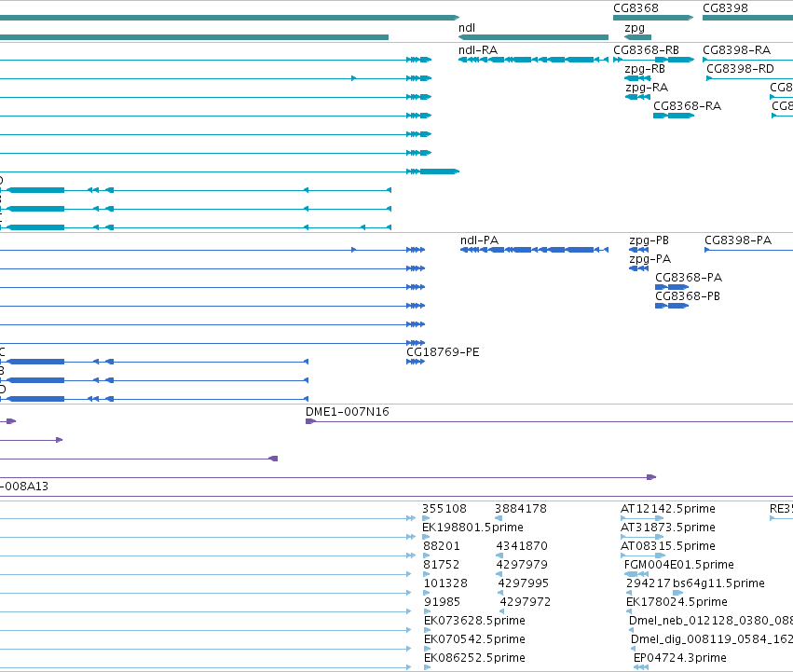This screenshot has width=793, height=672.
Task: Select the CG8398 gene bar
Action: tap(747, 18)
